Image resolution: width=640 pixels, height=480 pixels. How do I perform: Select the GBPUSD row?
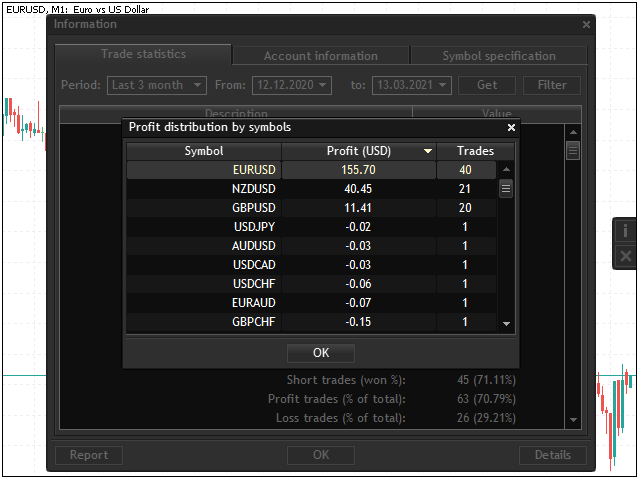click(x=311, y=208)
